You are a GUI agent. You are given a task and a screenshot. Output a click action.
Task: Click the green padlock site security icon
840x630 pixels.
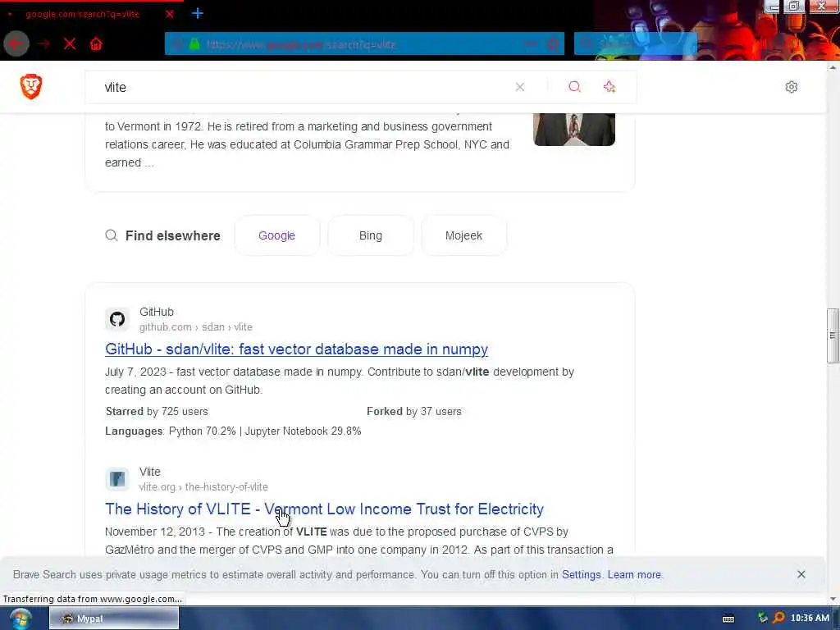pos(194,44)
